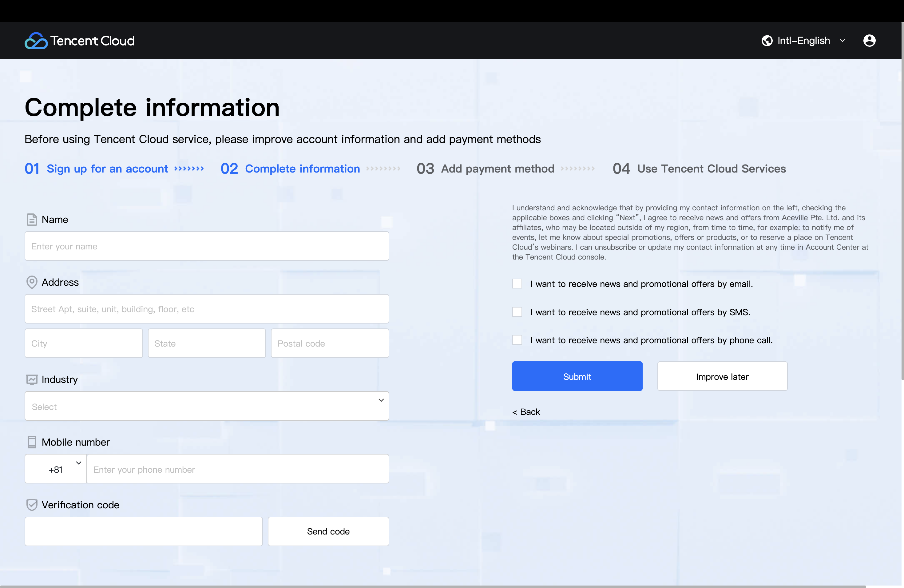The image size is (904, 588).
Task: Click the Mobile number phone icon
Action: coord(32,442)
